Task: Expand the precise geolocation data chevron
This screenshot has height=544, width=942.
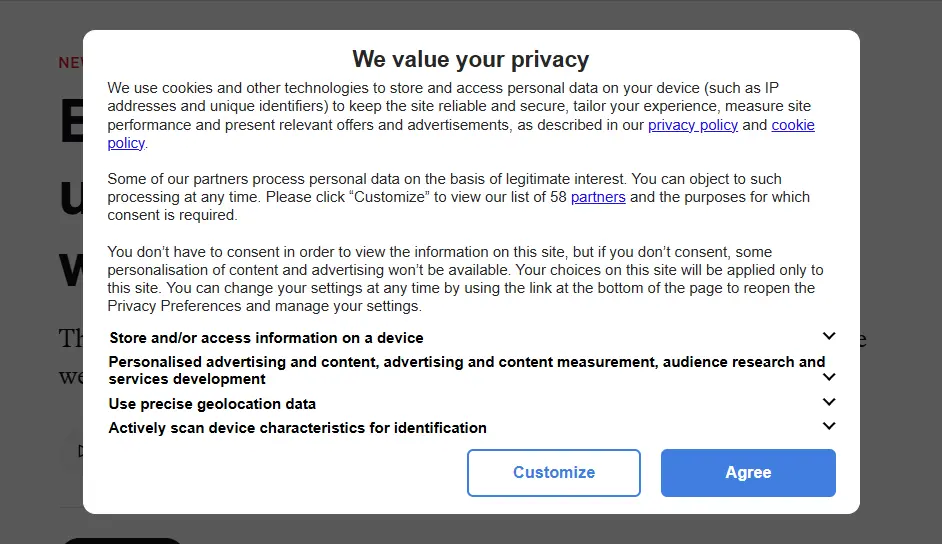Action: 828,402
